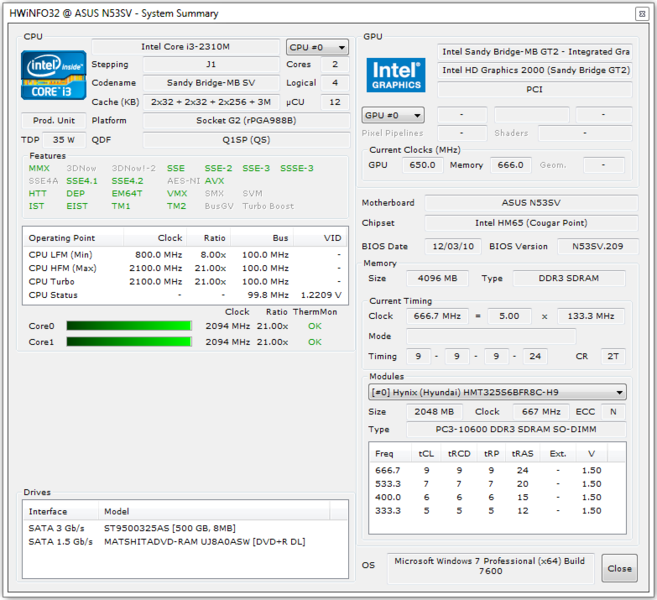This screenshot has width=657, height=600.
Task: Open the GPU #0 selector dropdown
Action: 393,115
